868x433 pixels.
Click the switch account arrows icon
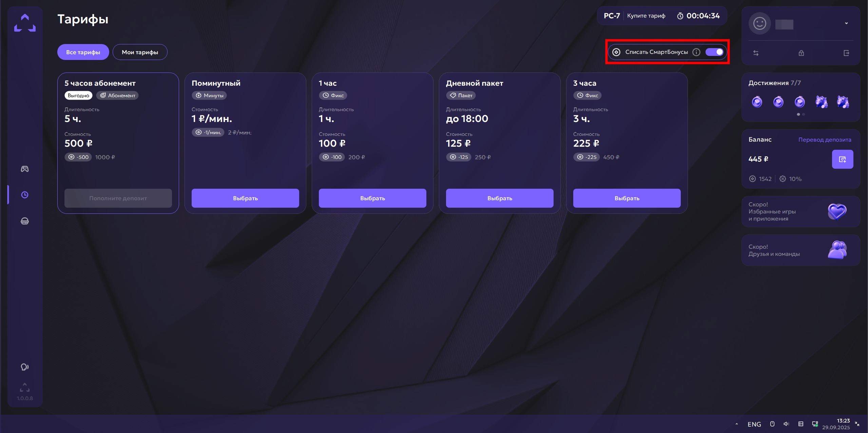[x=756, y=53]
